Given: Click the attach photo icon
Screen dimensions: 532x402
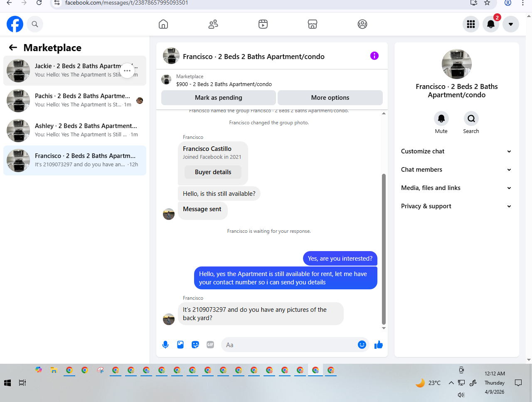Looking at the screenshot, I should click(x=180, y=345).
